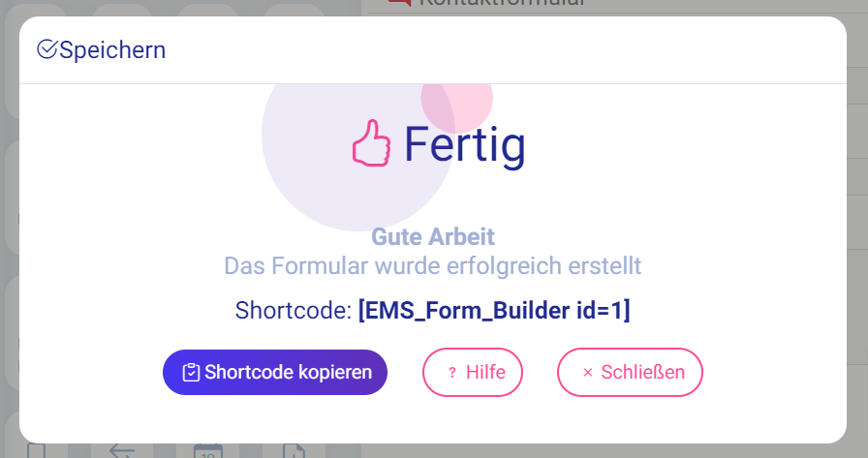Click the Speichern dialog title

pyautogui.click(x=112, y=49)
